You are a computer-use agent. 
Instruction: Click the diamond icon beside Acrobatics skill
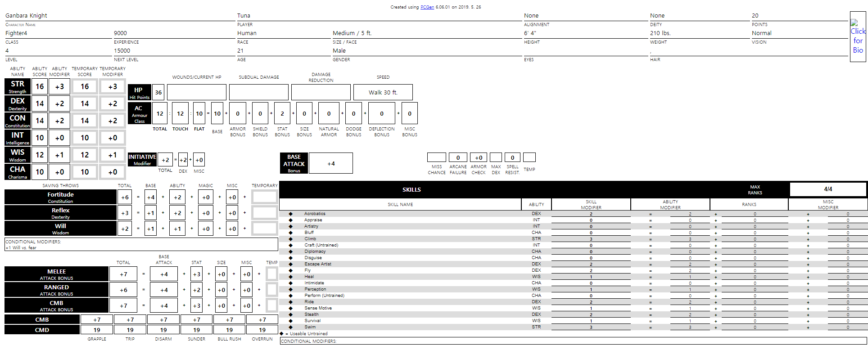[x=291, y=214]
